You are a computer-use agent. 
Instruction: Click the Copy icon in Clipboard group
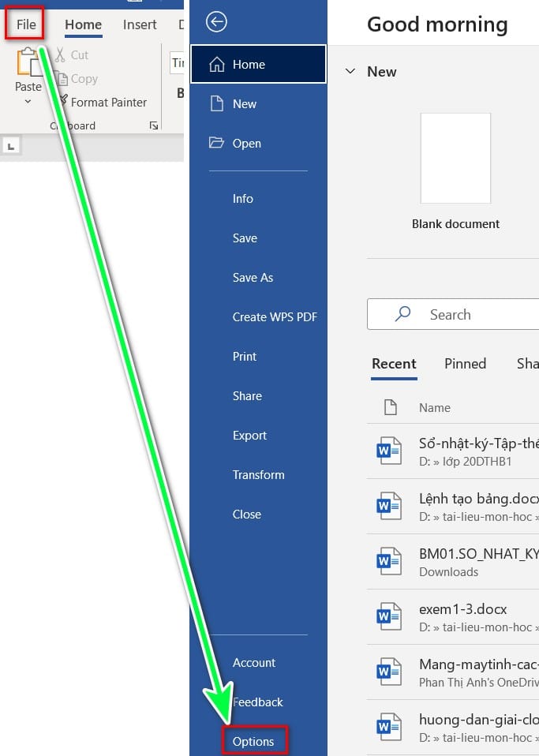[62, 79]
